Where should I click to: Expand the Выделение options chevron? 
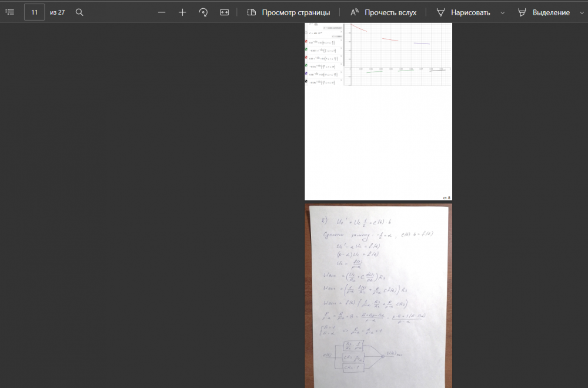(582, 13)
